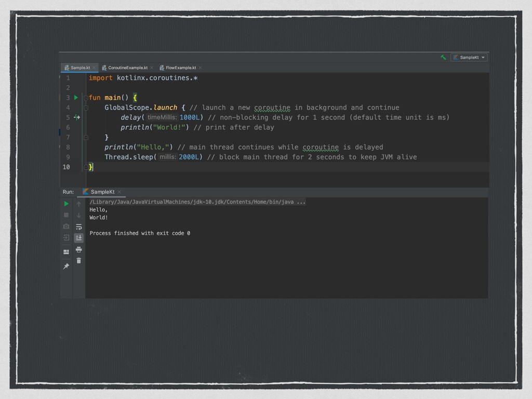Click the 'launch' keyword on line 4
532x399 pixels.
point(165,108)
